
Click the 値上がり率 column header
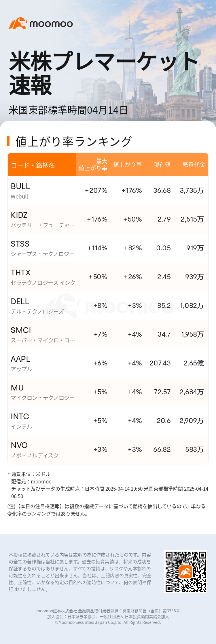pos(127,165)
